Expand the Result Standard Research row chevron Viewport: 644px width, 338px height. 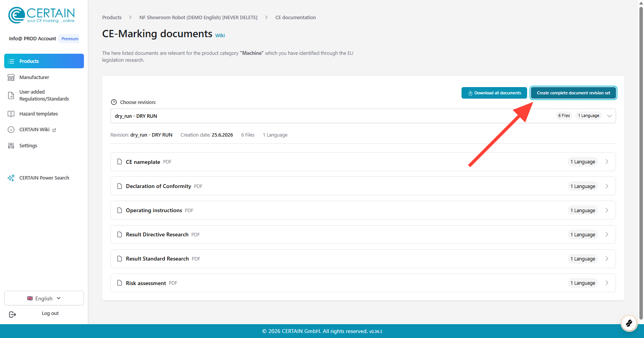pyautogui.click(x=607, y=259)
